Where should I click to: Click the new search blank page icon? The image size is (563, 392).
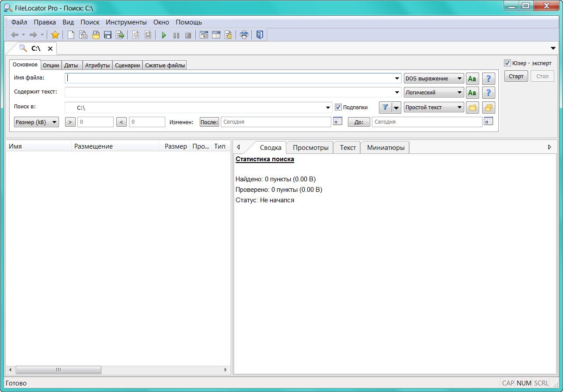(71, 35)
